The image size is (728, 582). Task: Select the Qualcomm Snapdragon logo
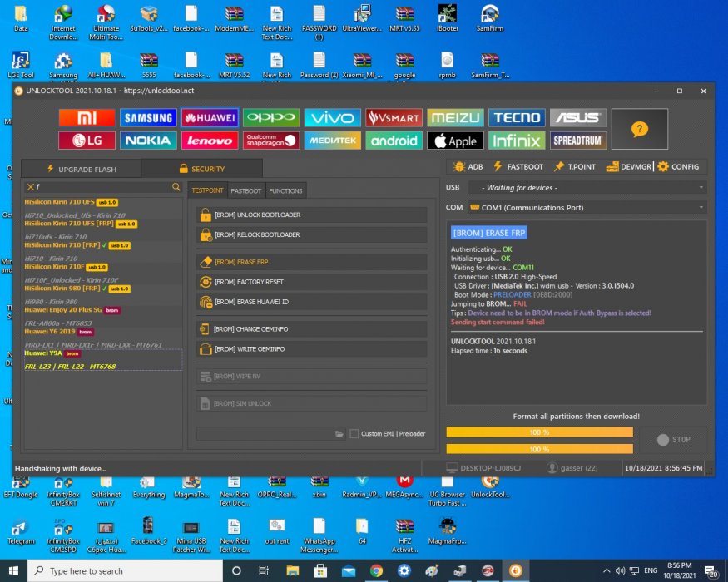[x=271, y=141]
